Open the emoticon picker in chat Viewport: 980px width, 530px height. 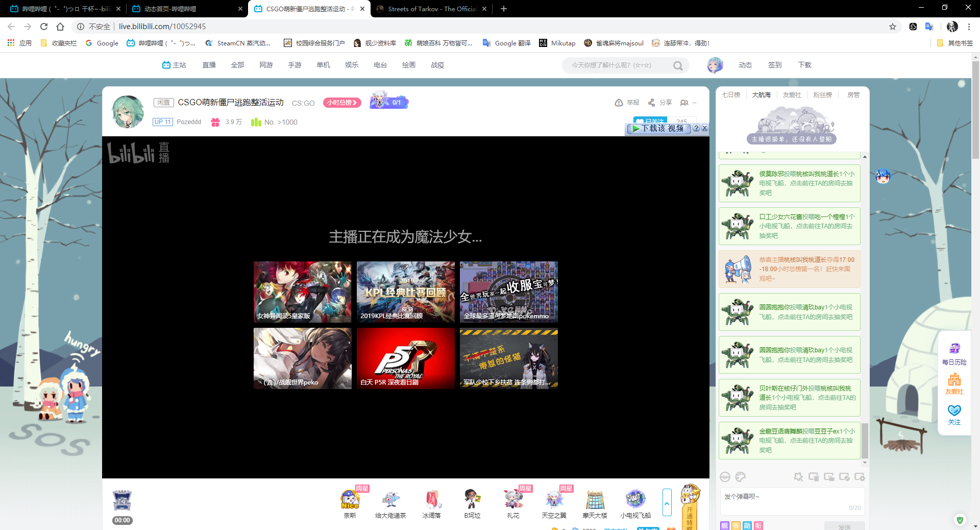(x=725, y=477)
